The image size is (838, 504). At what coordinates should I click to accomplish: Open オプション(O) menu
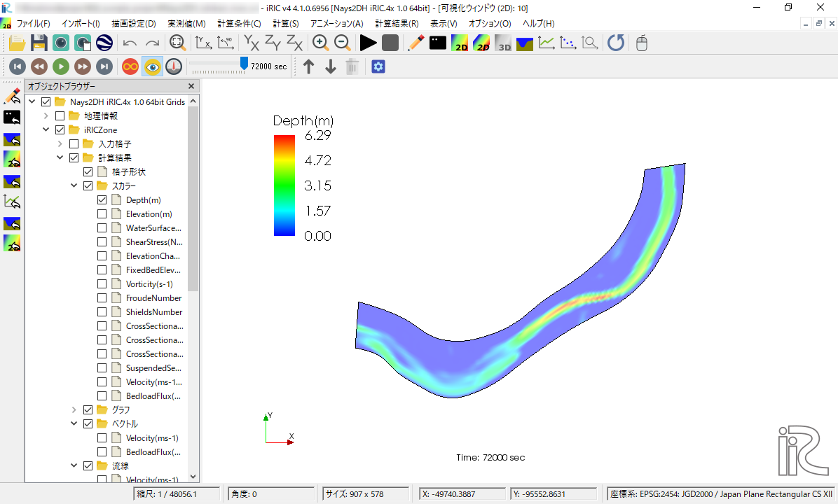(x=490, y=24)
